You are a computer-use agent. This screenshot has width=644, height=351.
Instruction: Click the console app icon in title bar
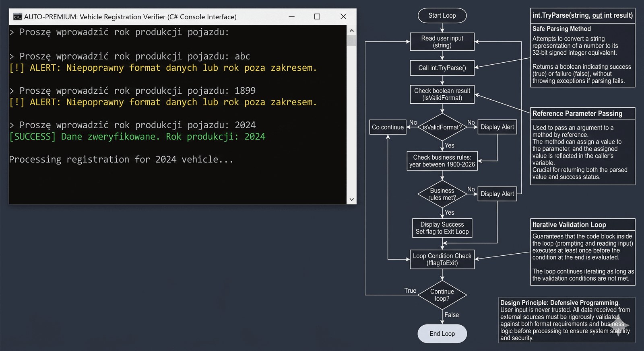[x=17, y=16]
